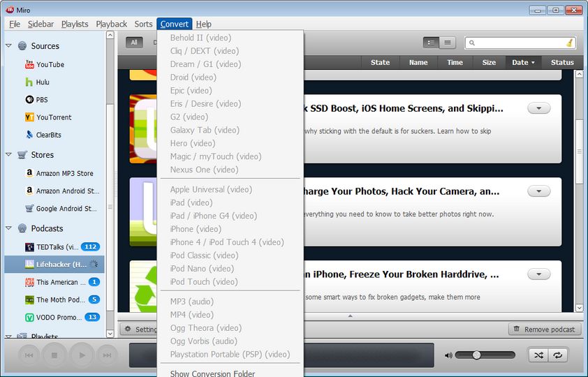Open ClearBits source
588x377 pixels.
(43, 135)
